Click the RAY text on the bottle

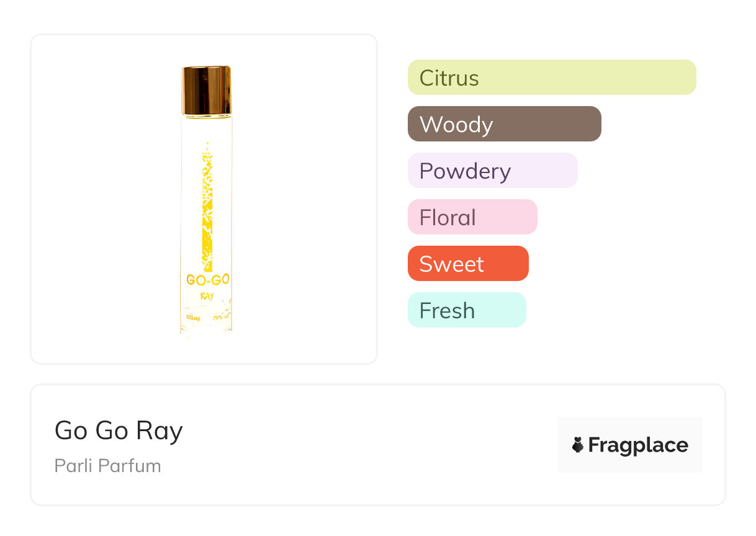click(207, 297)
